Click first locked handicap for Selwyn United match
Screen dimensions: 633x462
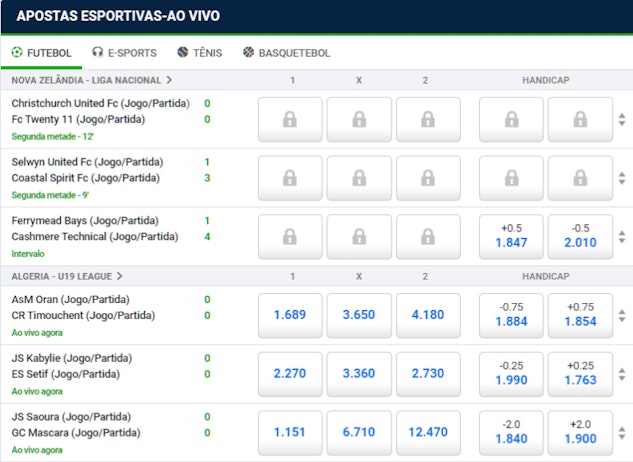point(511,178)
